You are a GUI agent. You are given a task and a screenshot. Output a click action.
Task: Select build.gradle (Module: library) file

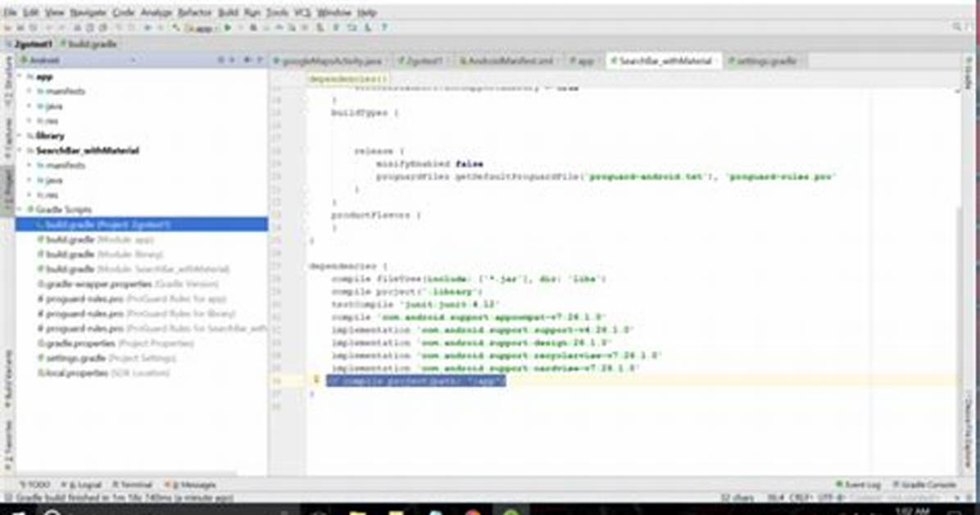click(x=100, y=254)
